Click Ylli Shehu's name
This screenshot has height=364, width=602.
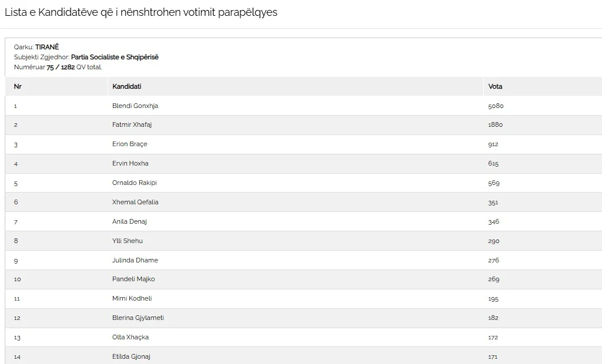tap(128, 241)
